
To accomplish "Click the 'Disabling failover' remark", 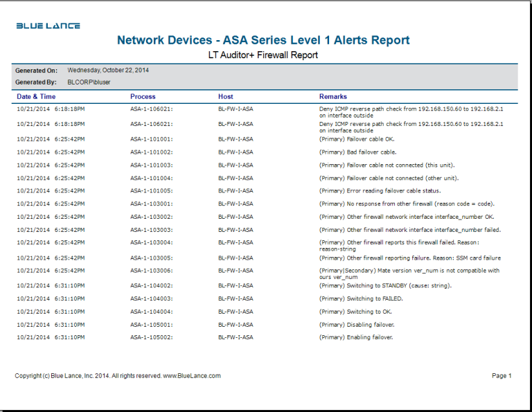I will tap(357, 325).
